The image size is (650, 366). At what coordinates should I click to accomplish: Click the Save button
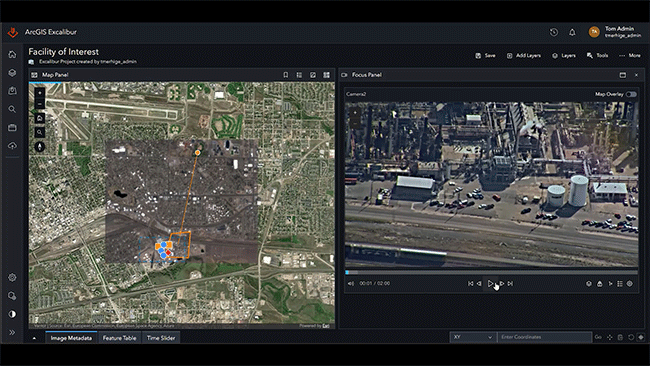[x=485, y=56]
